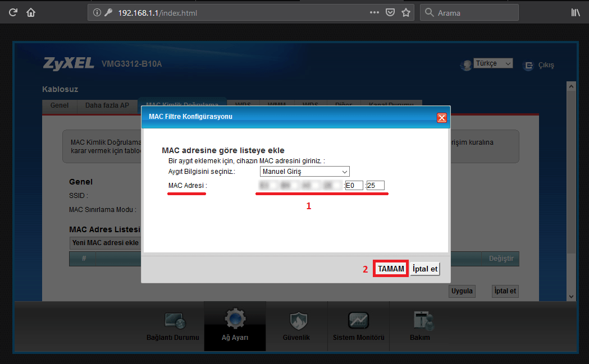Open Ağ Ayarı gear icon
The image size is (589, 364).
pyautogui.click(x=235, y=319)
